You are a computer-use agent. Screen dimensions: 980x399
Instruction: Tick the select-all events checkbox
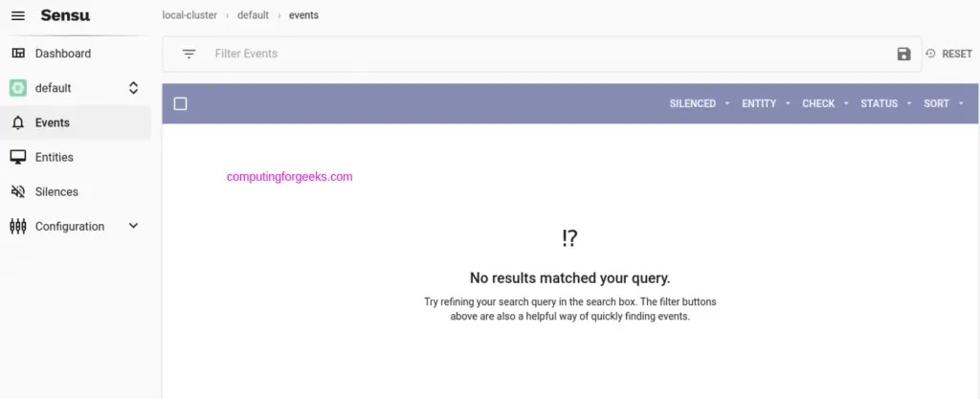coord(181,103)
